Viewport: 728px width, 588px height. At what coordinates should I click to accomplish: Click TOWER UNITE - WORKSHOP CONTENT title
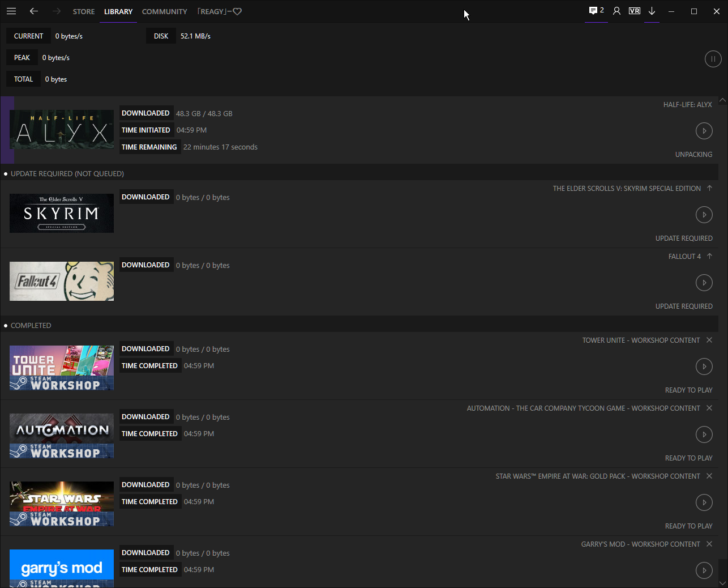(x=641, y=340)
